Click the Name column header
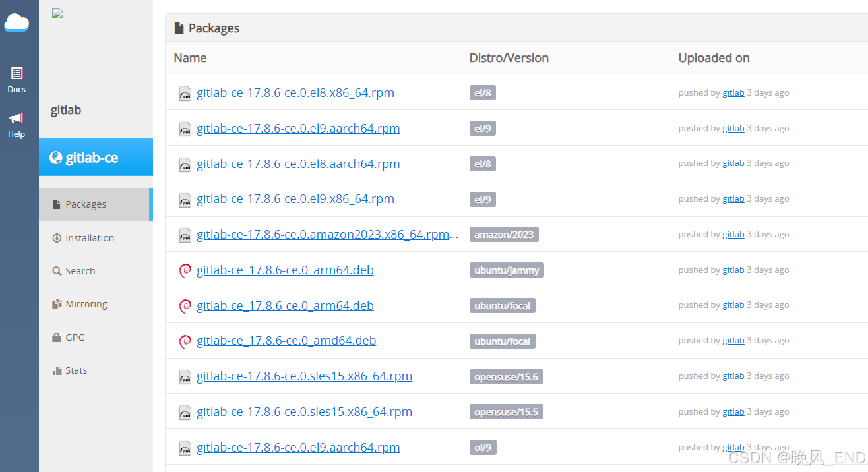The image size is (868, 472). coord(190,58)
